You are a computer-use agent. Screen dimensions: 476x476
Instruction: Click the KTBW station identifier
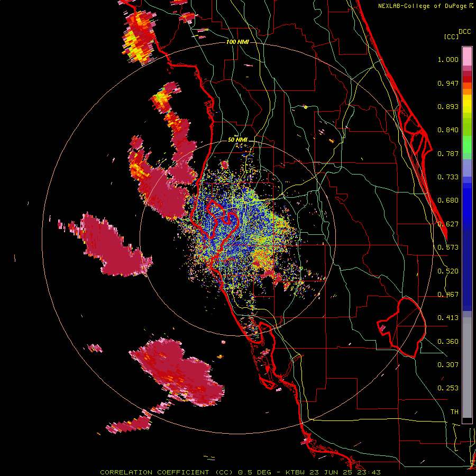pyautogui.click(x=296, y=472)
